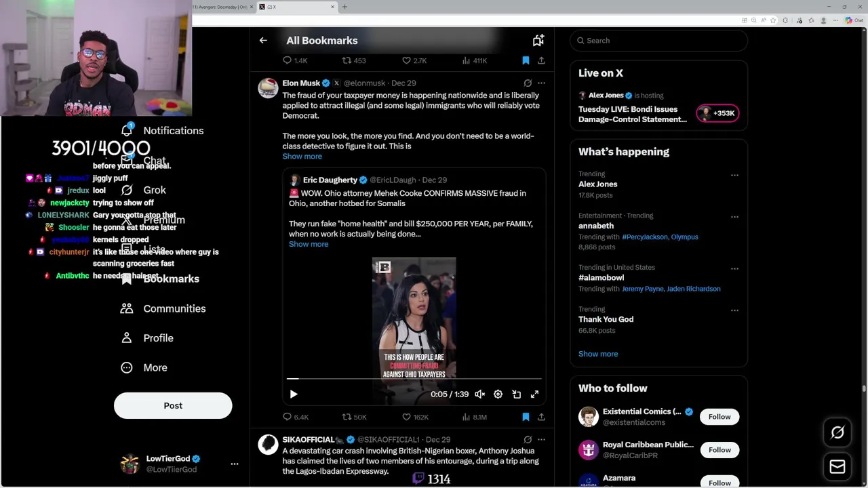
Task: Open a new browser tab with plus
Action: [344, 7]
